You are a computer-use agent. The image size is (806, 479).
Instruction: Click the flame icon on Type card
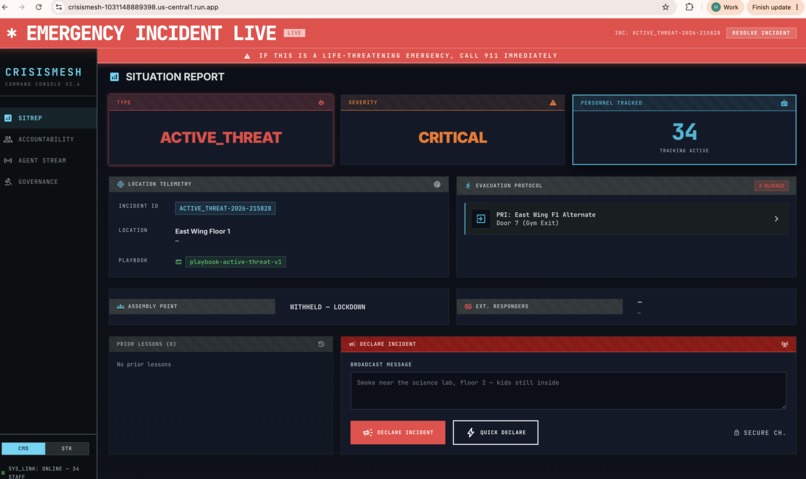[321, 103]
